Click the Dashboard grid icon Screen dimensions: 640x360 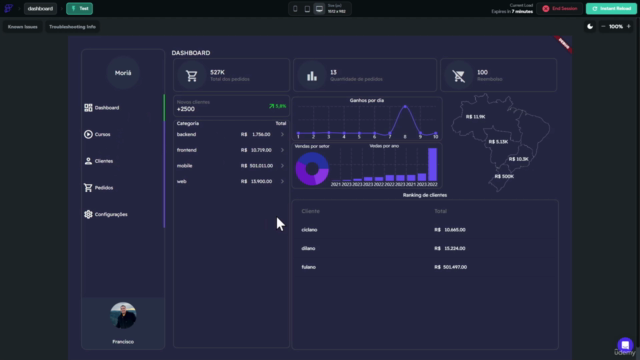[x=88, y=108]
